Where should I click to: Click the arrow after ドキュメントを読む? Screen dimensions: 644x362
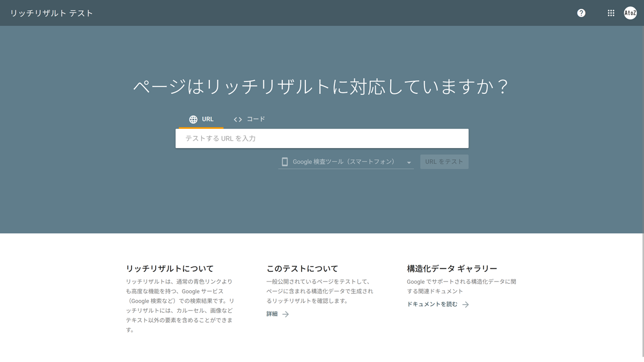click(x=466, y=304)
